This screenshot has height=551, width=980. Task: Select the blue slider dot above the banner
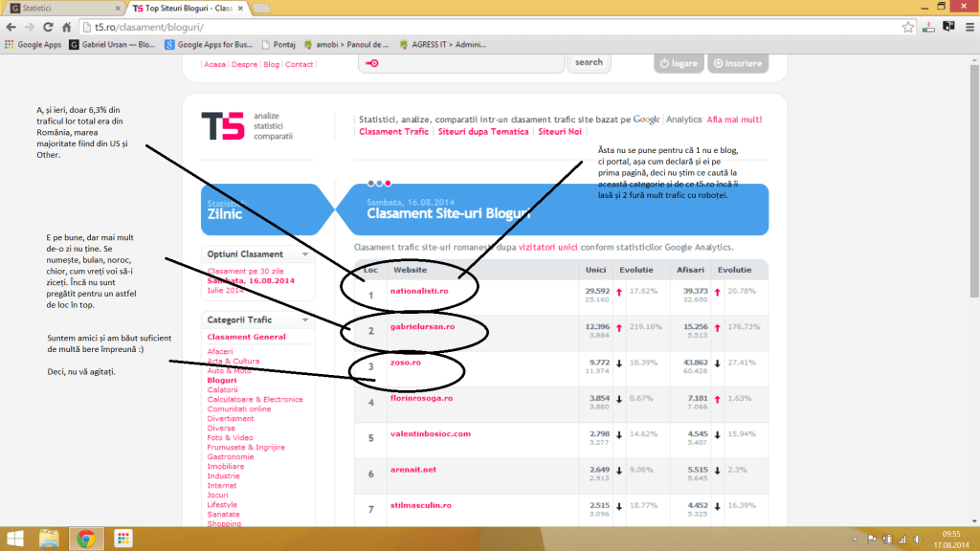[x=379, y=183]
